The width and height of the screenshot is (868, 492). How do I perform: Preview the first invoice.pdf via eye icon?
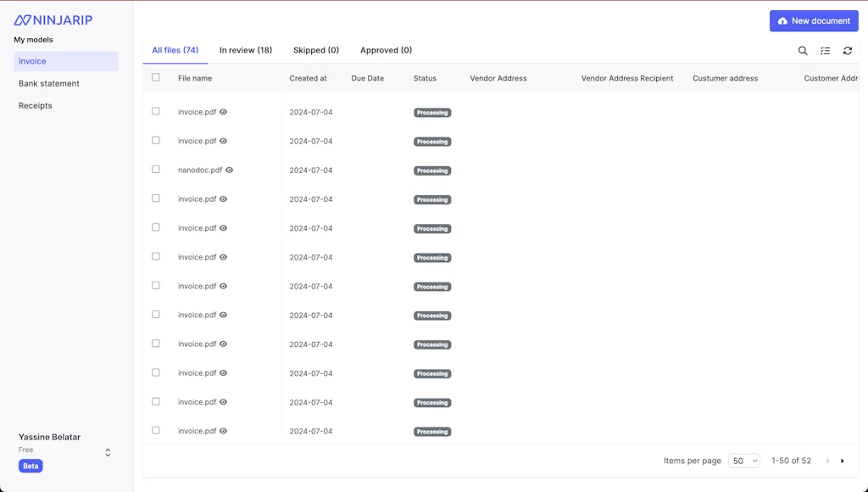point(224,112)
